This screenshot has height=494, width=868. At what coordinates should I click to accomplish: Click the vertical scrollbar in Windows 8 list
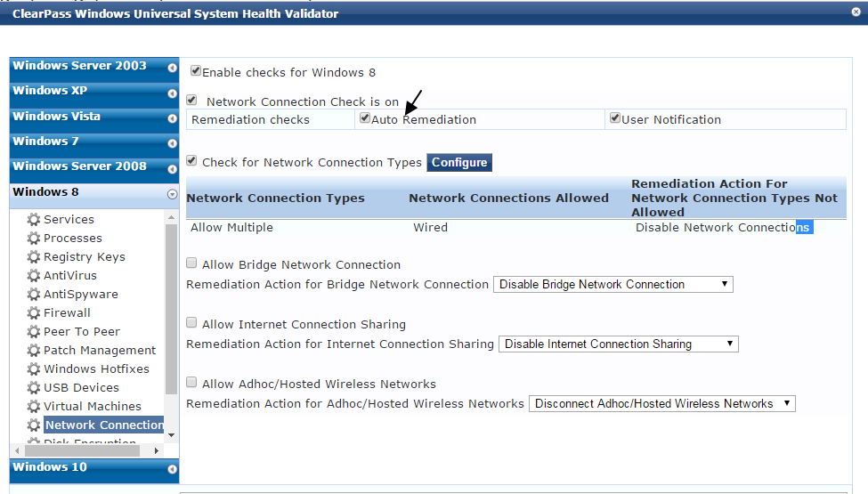tap(171, 310)
